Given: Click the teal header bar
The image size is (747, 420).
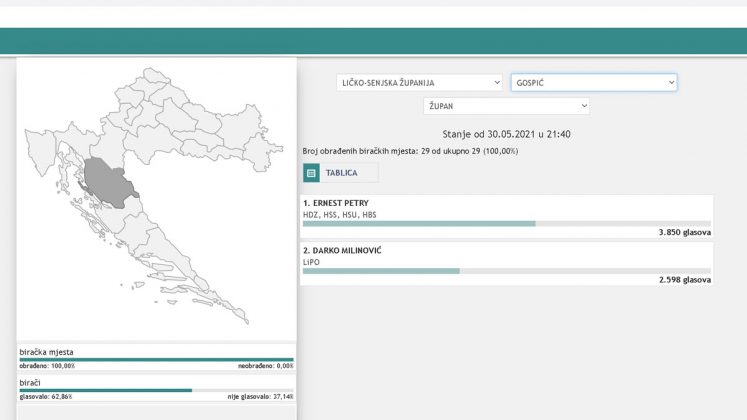Looking at the screenshot, I should coord(373,40).
